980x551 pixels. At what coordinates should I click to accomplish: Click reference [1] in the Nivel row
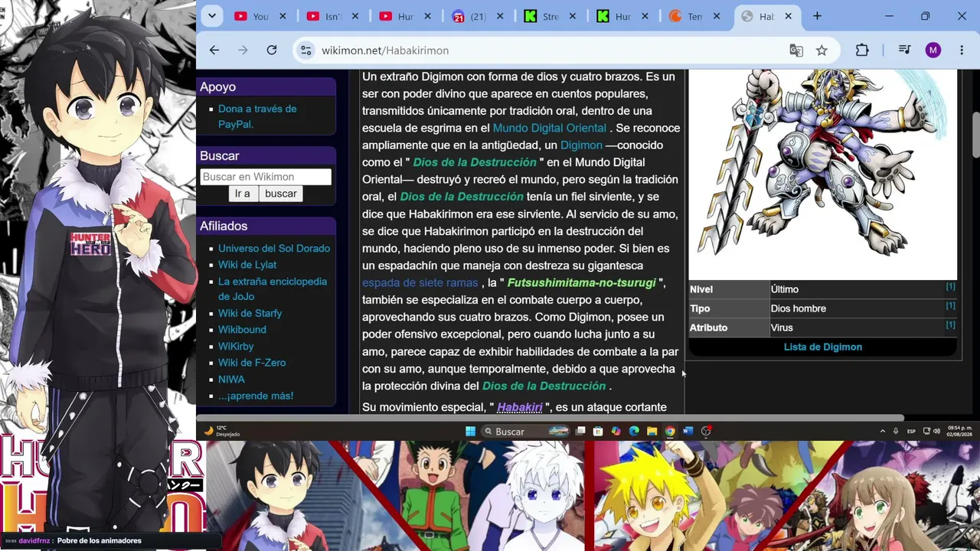[950, 287]
